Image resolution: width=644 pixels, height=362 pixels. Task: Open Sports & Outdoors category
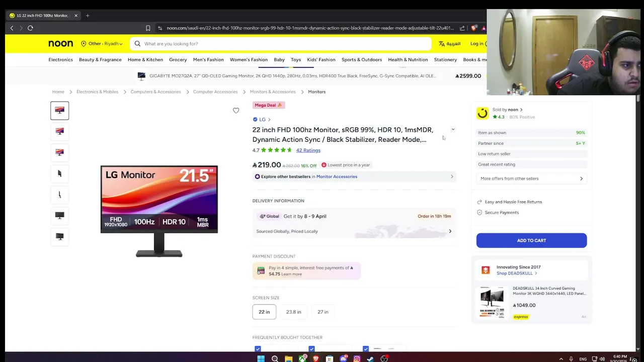coord(361,60)
